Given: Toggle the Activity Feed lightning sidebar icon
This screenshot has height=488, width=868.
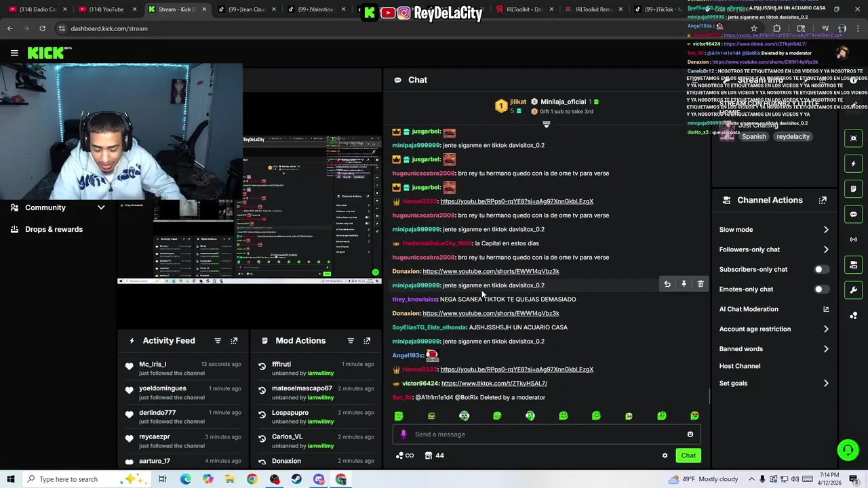Looking at the screenshot, I should (x=854, y=163).
